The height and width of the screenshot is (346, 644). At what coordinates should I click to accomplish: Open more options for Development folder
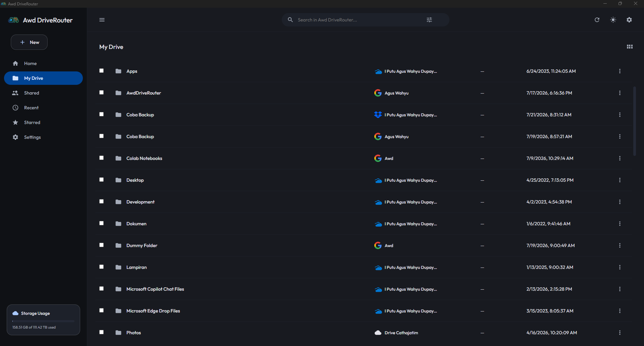[620, 202]
